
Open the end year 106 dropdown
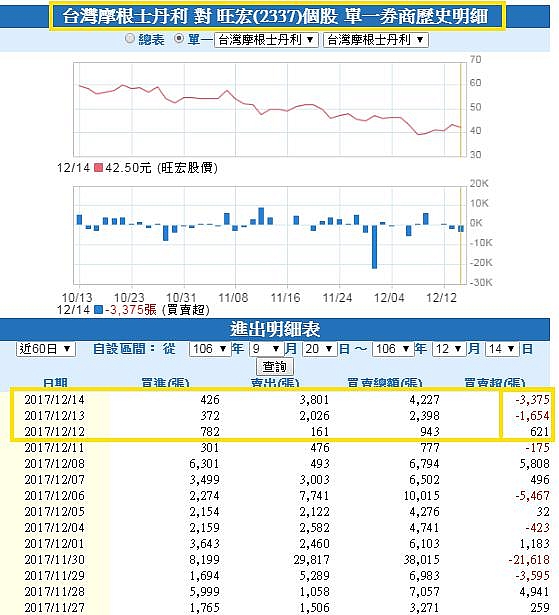pyautogui.click(x=393, y=348)
